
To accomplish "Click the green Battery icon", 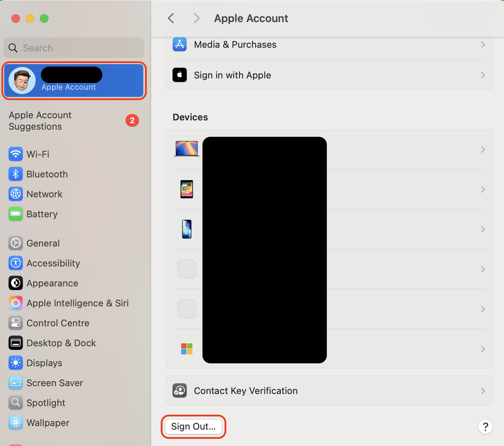I will point(16,214).
